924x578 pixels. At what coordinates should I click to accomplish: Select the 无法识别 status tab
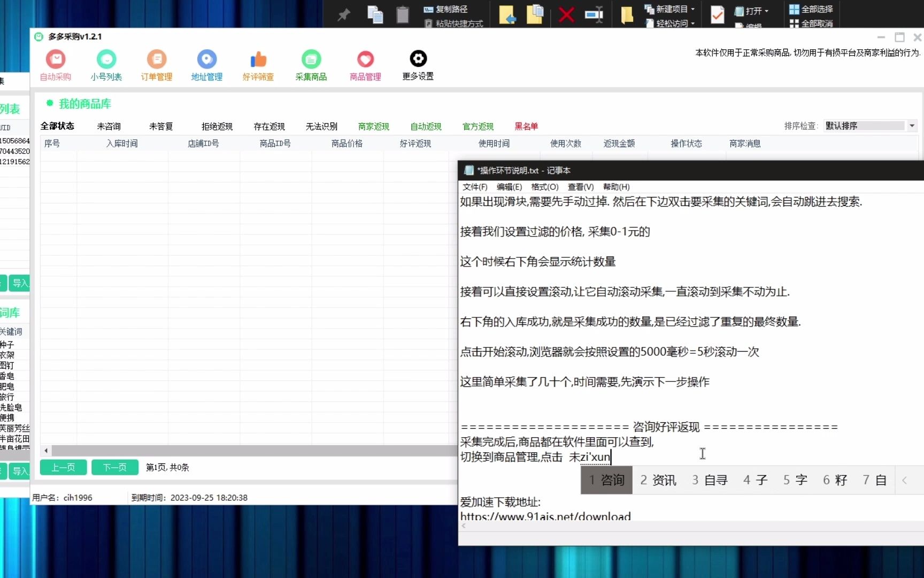321,126
